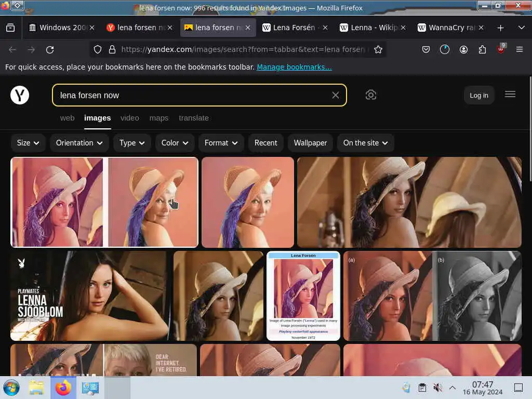Select the translate category
Image resolution: width=532 pixels, height=399 pixels.
click(x=194, y=118)
